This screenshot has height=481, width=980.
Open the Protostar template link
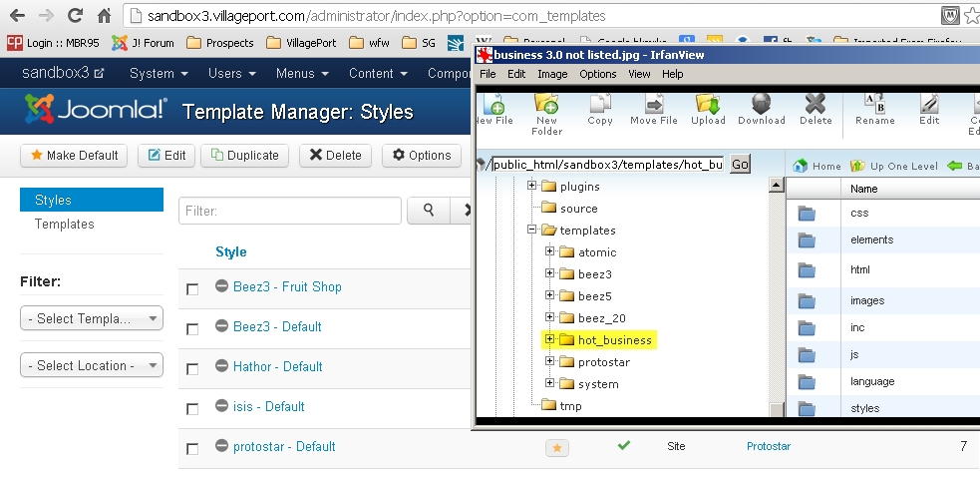click(x=768, y=447)
